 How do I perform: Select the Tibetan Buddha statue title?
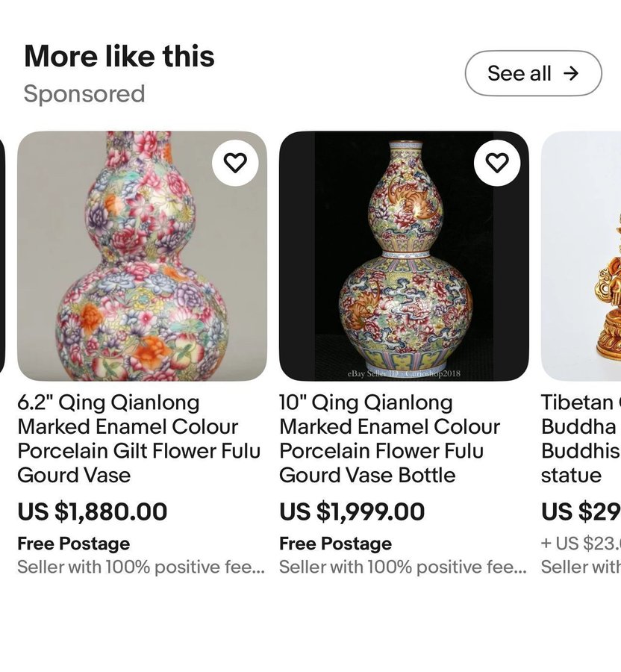tap(581, 438)
